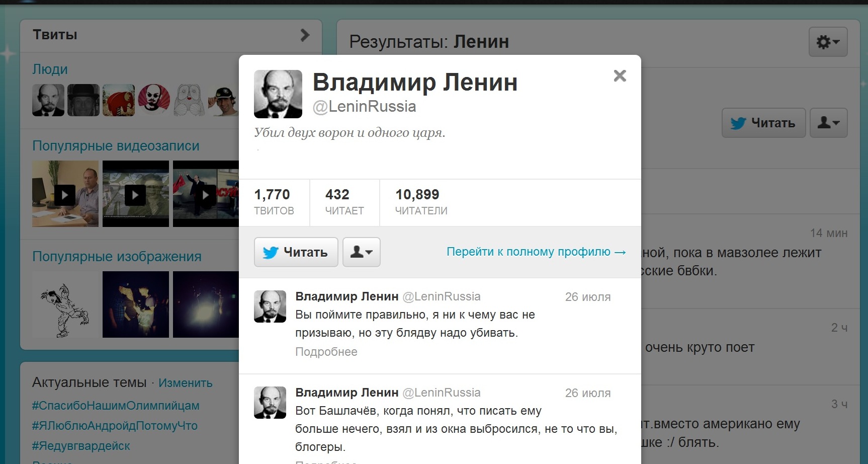Click the Твиты header label
The image size is (868, 464).
(x=55, y=35)
